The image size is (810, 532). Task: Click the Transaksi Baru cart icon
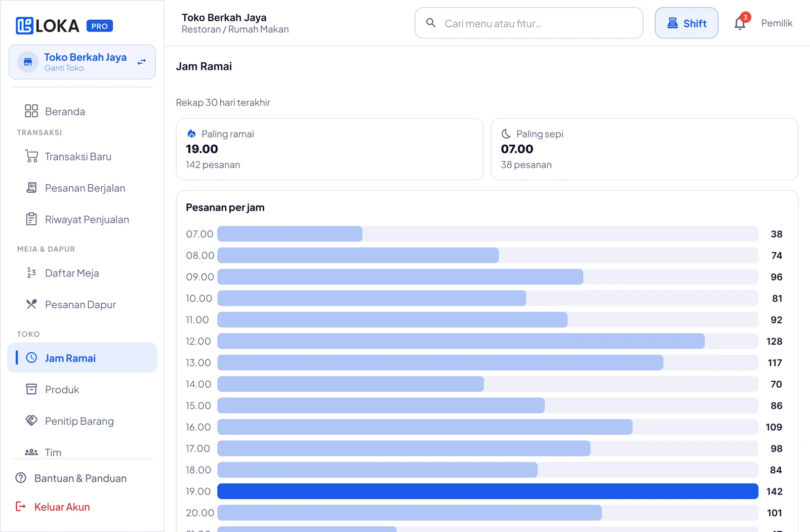(31, 156)
